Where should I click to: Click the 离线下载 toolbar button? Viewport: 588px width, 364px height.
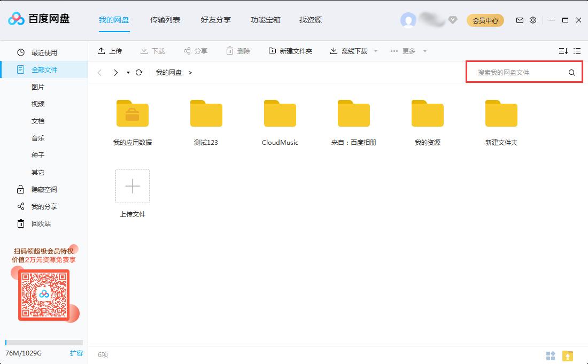(x=349, y=51)
